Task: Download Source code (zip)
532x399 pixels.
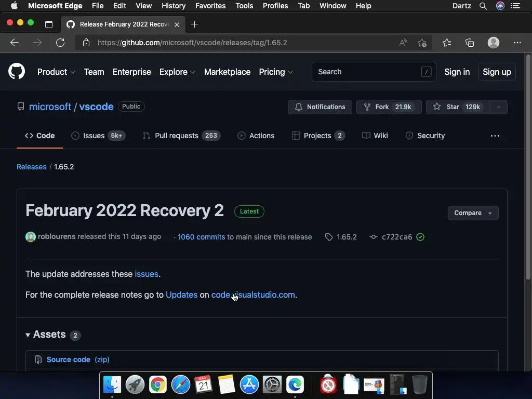Action: [x=78, y=360]
